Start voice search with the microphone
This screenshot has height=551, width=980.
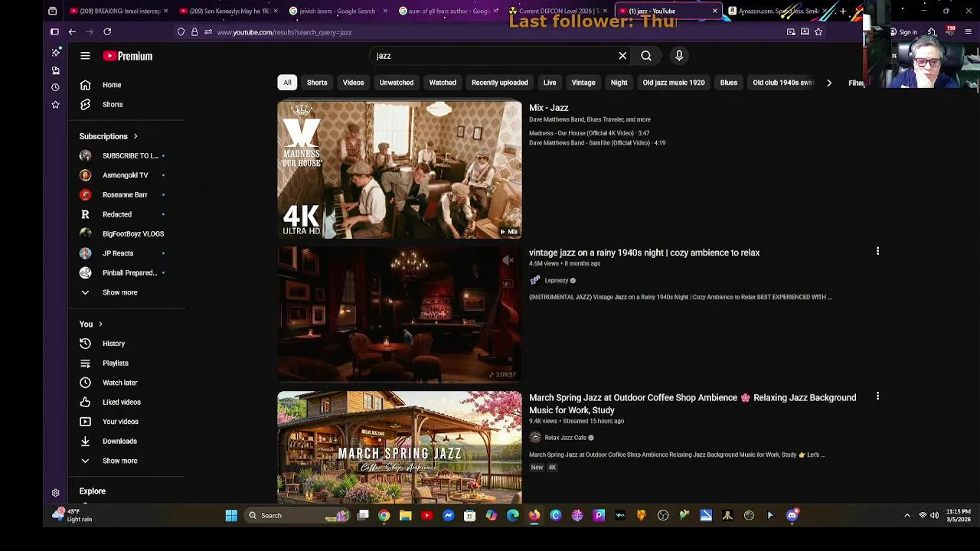coord(679,56)
